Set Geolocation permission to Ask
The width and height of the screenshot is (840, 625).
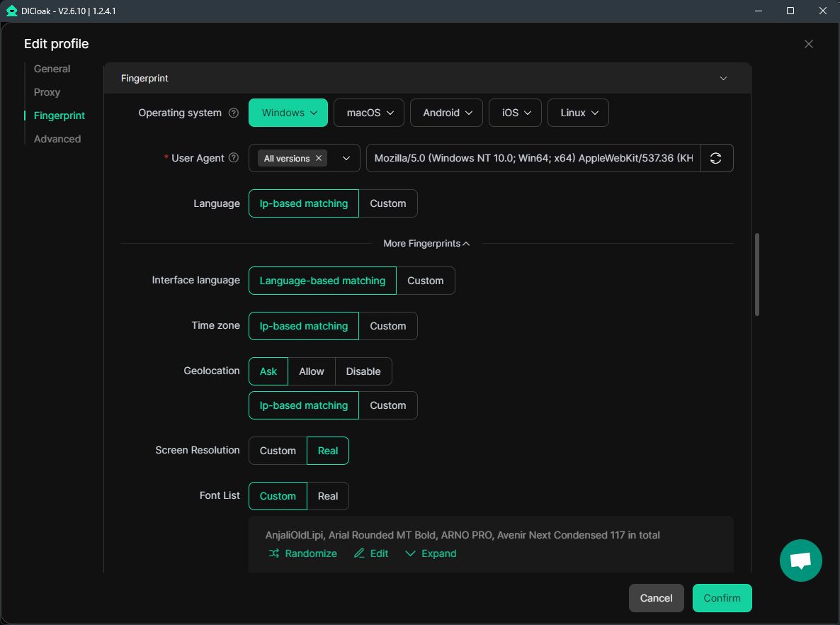pos(268,371)
